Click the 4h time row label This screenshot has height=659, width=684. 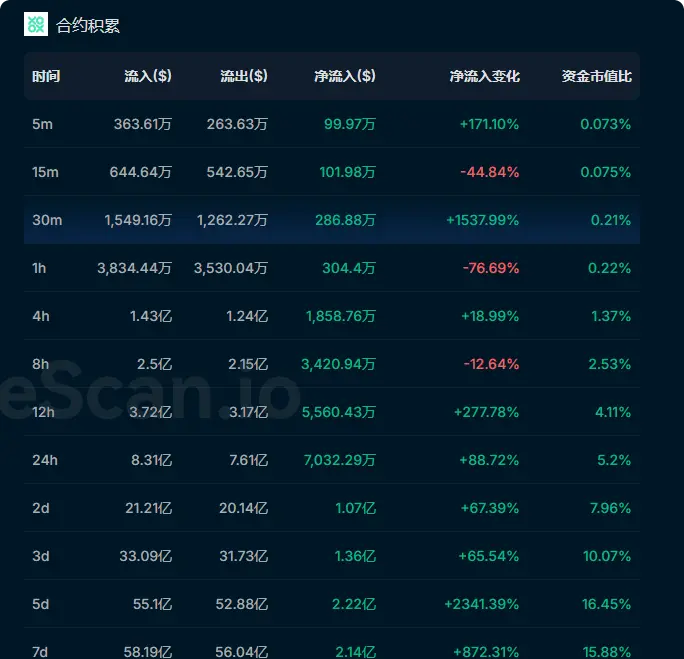coord(41,316)
